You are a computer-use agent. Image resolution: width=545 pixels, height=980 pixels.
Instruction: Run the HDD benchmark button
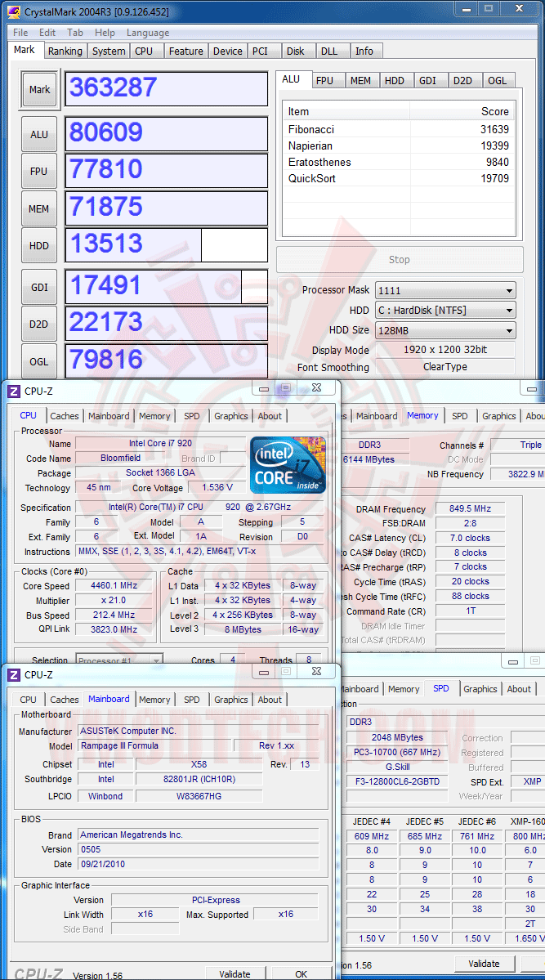(38, 246)
